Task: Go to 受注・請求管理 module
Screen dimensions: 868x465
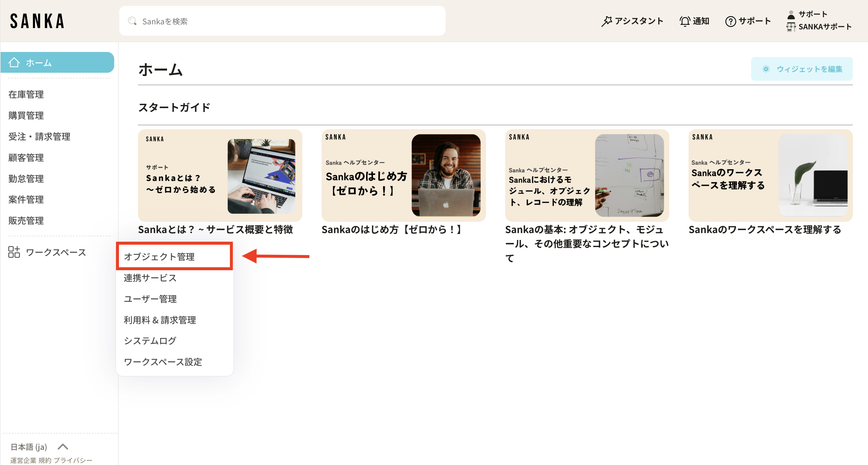Action: [x=39, y=137]
